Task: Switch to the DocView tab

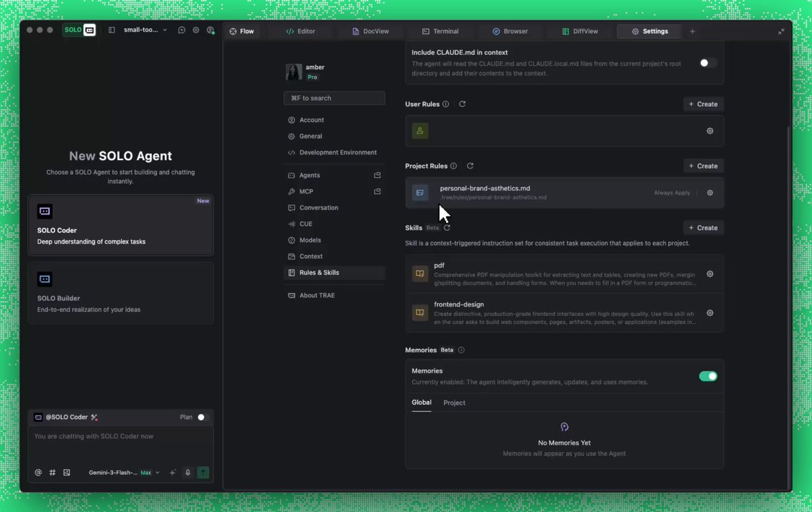Action: (370, 31)
